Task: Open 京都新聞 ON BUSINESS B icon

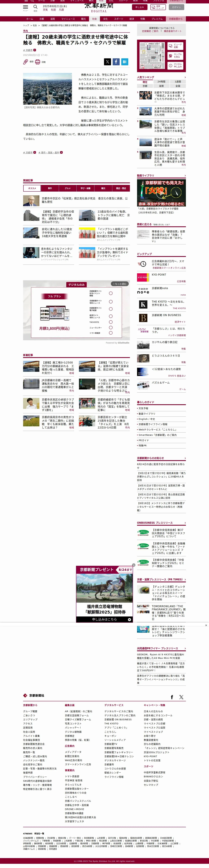Action: point(143,318)
